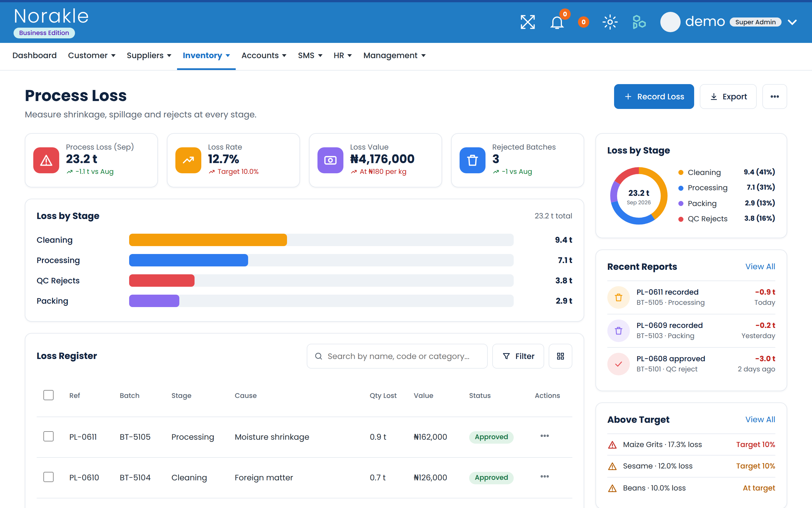
Task: Click the Export button
Action: point(728,97)
